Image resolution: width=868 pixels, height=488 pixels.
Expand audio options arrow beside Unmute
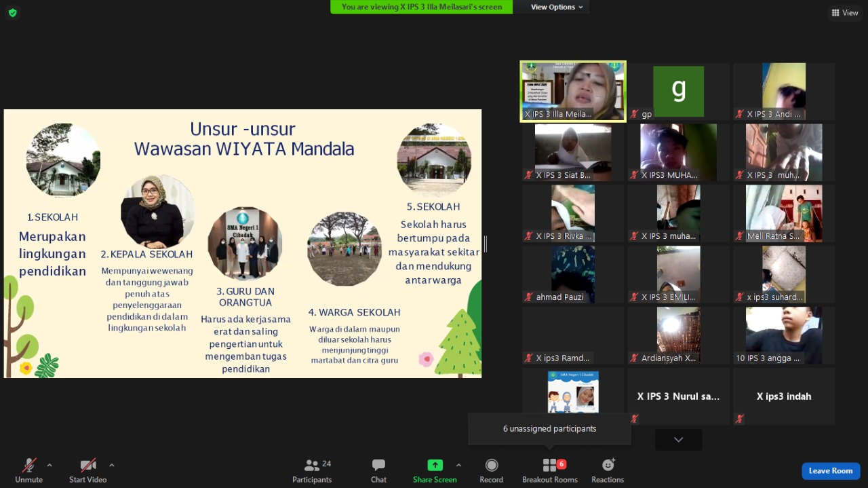coord(50,466)
